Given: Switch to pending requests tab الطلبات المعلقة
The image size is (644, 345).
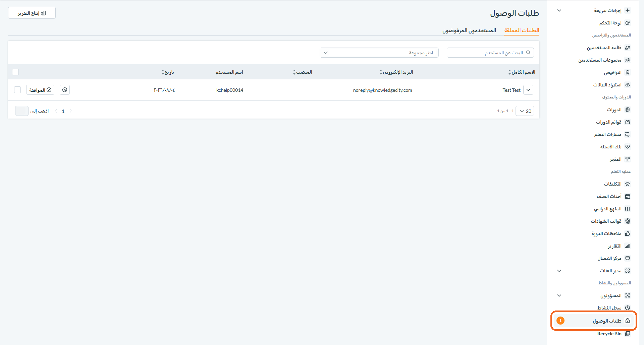Looking at the screenshot, I should 522,30.
